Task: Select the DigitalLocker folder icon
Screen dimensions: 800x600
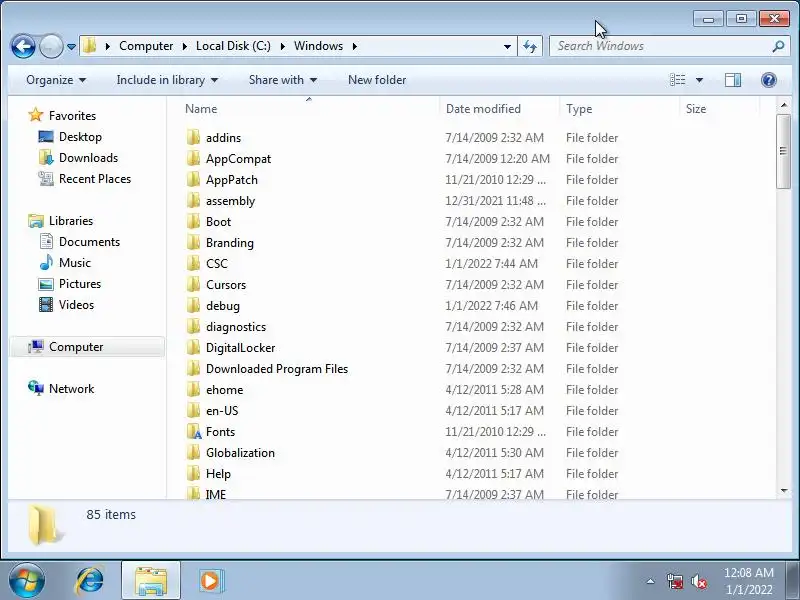Action: coord(194,347)
